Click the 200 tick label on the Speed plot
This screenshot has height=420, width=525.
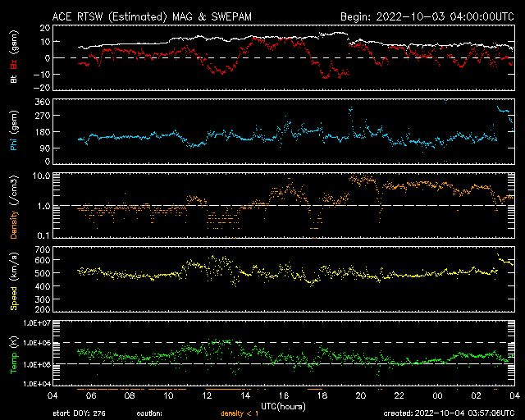coord(43,309)
